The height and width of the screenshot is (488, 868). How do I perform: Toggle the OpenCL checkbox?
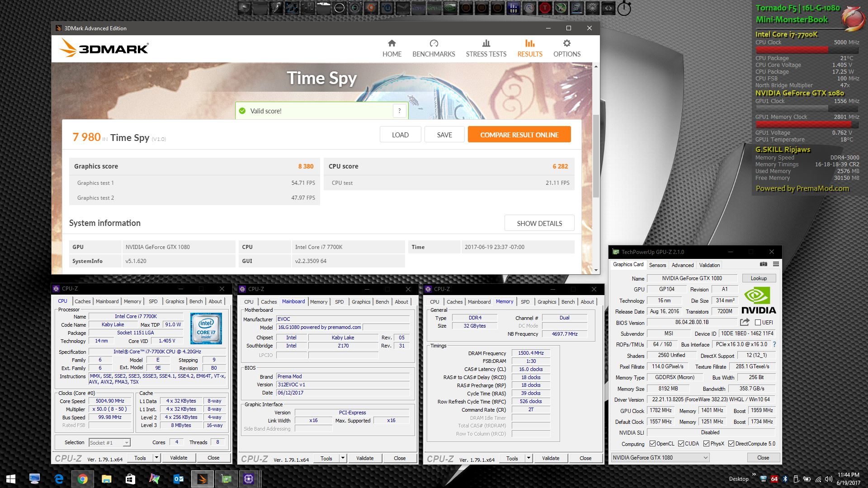pos(652,444)
